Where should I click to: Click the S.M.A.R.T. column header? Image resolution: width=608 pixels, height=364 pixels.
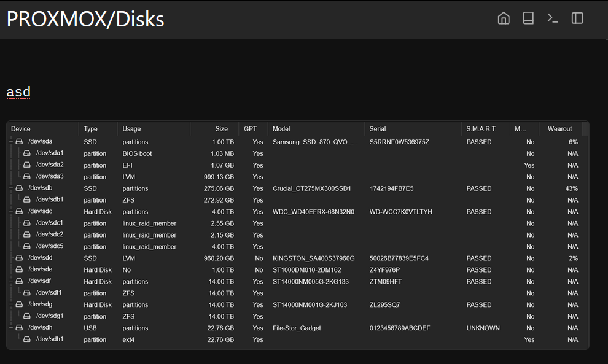481,129
